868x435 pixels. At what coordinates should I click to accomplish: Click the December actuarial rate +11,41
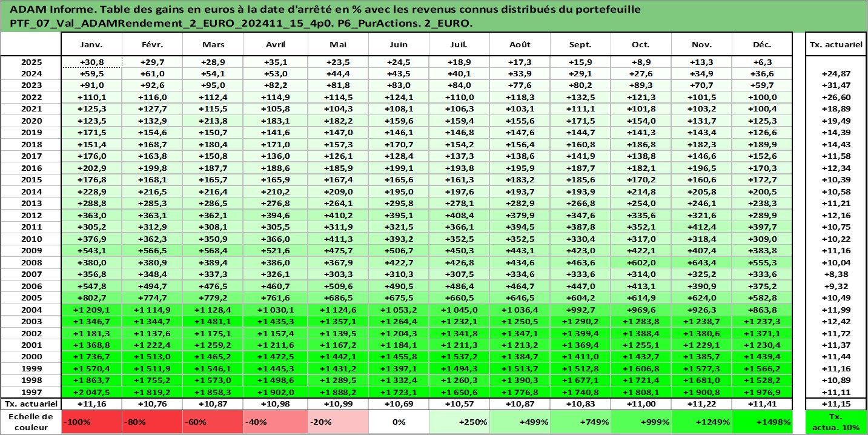(x=762, y=403)
